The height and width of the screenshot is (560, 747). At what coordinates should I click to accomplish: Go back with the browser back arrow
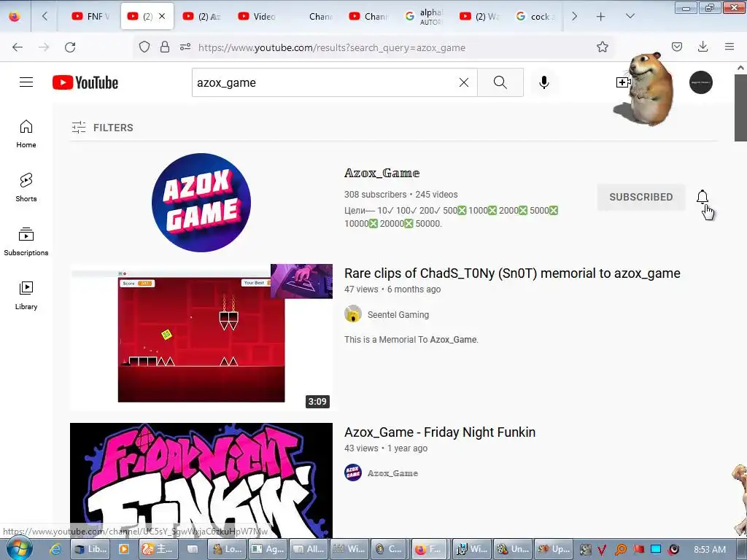tap(18, 47)
